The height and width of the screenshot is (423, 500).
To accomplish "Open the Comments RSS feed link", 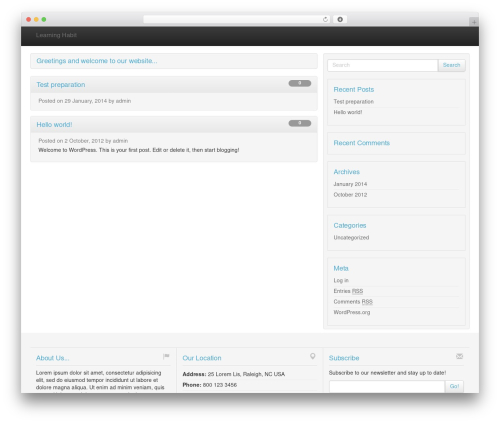I will tap(353, 302).
